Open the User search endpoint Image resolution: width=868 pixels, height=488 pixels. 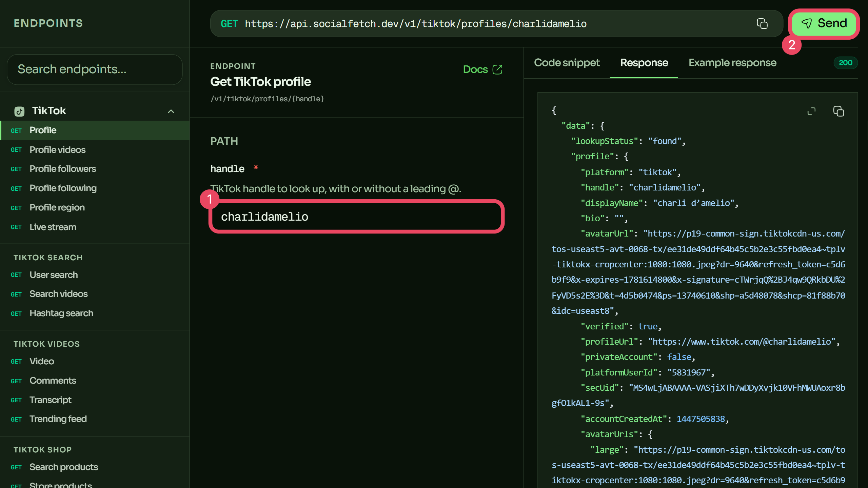coord(95,275)
